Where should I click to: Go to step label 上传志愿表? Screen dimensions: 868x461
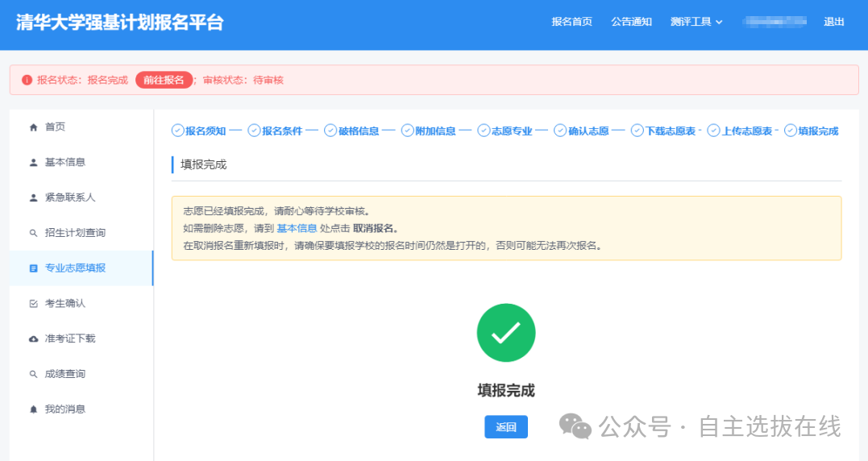coord(747,131)
